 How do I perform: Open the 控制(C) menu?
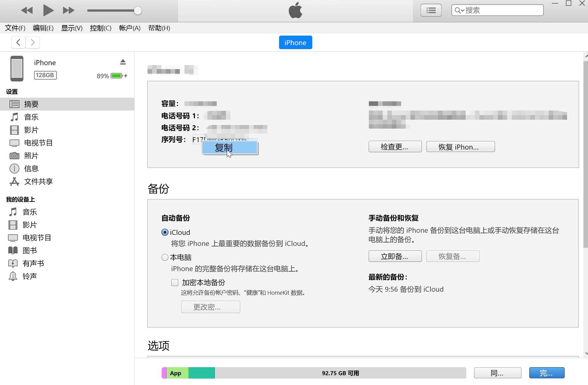(x=101, y=28)
